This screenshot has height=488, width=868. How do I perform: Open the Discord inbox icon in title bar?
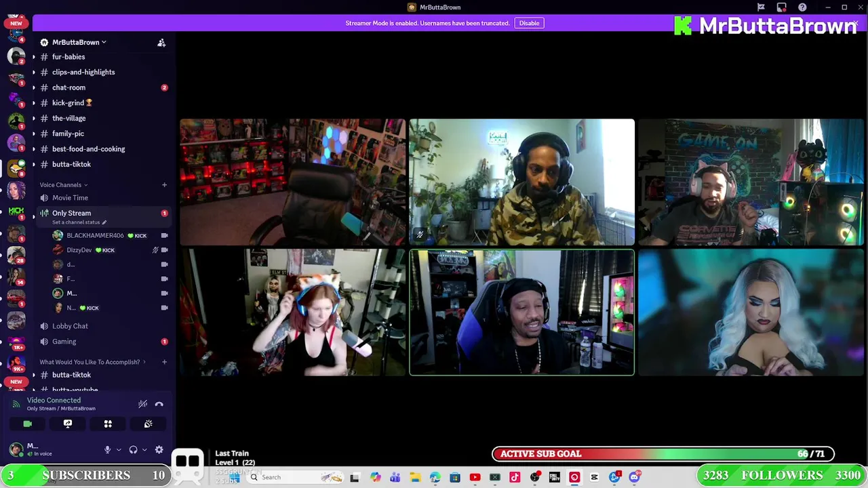(781, 7)
